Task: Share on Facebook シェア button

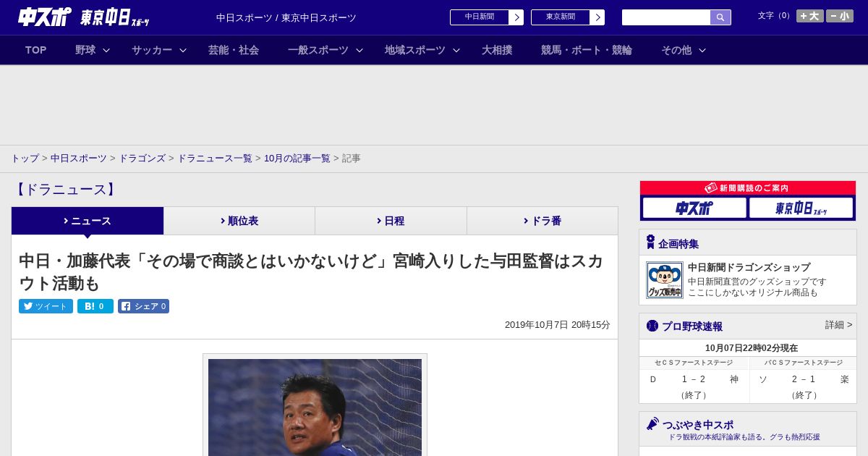Action: [144, 306]
